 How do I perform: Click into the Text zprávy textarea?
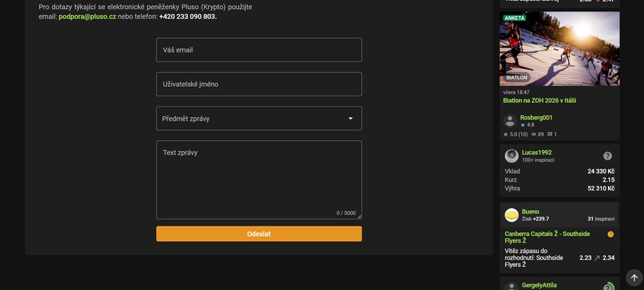point(258,180)
